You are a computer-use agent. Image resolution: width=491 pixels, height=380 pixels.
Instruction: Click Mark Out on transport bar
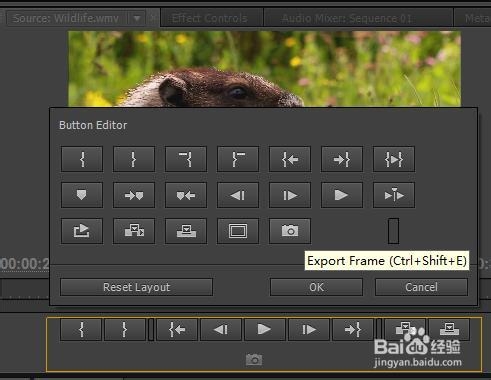pos(125,329)
